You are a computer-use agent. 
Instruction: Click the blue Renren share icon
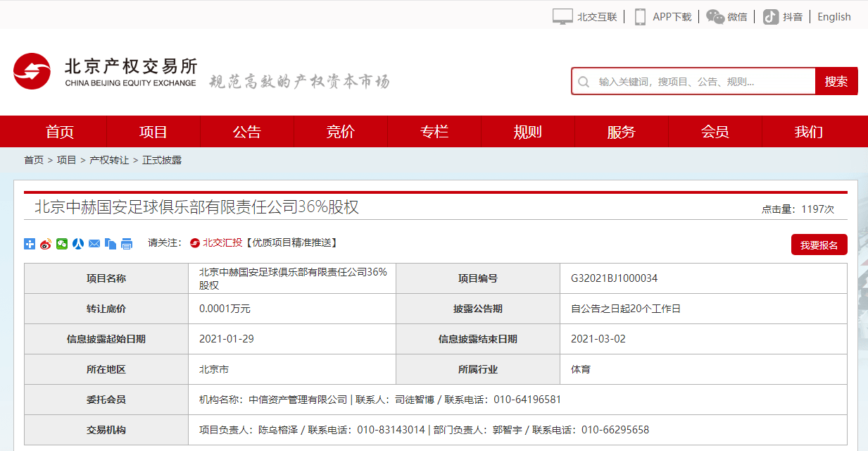coord(78,244)
